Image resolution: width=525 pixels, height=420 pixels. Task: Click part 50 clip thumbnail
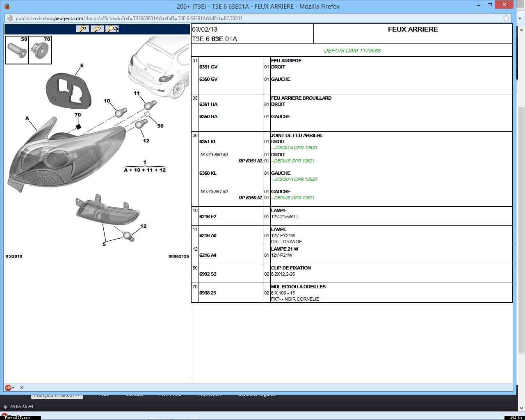click(17, 50)
